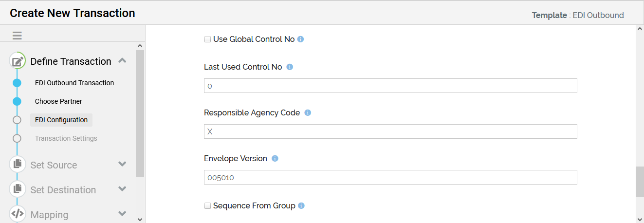This screenshot has height=223, width=644.
Task: Click the hamburger menu icon in sidebar
Action: pyautogui.click(x=17, y=36)
